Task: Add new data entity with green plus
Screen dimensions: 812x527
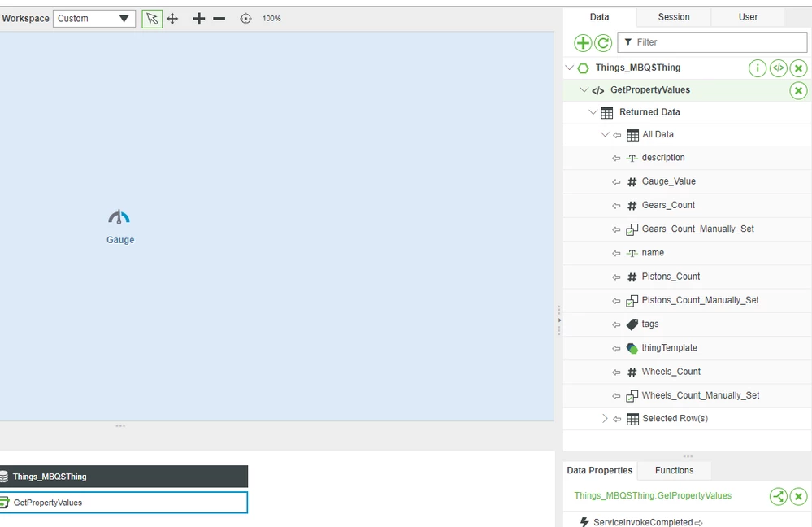Action: click(x=583, y=42)
